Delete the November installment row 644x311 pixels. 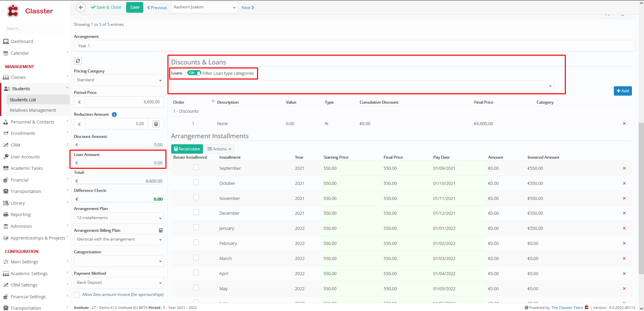click(x=624, y=198)
